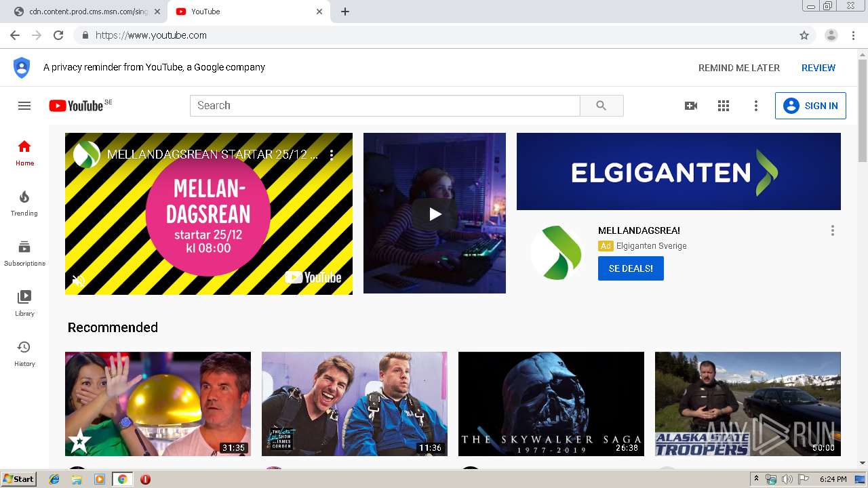Click the 6:24 PM clock
This screenshot has height=488, width=868.
tap(833, 479)
